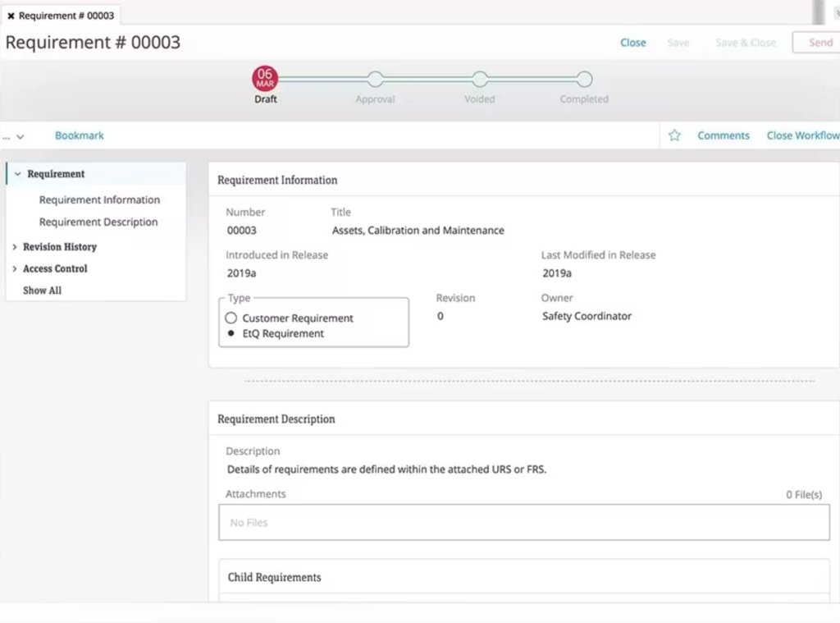
Task: Select the EtQ Requirement radio button
Action: [x=231, y=333]
